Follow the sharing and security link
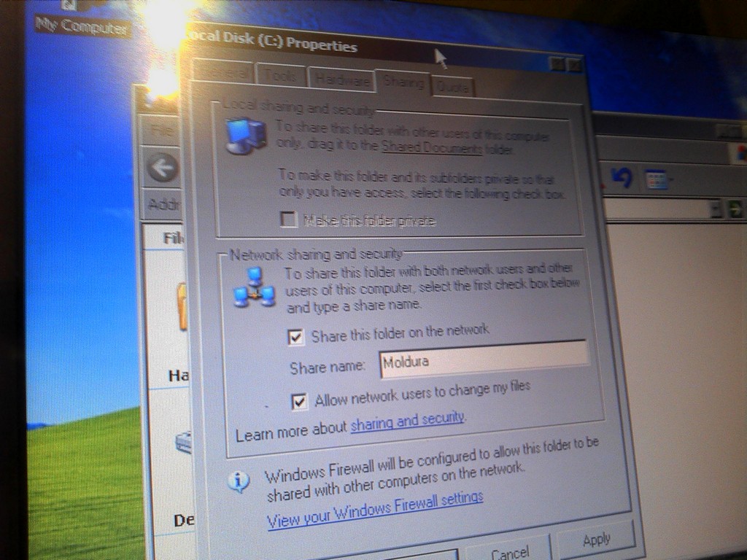Screen dimensions: 747x560 pos(407,421)
